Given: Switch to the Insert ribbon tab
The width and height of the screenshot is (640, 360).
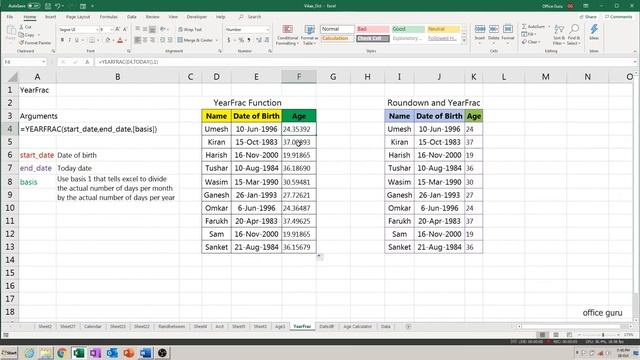Looking at the screenshot, I should pyautogui.click(x=50, y=17).
